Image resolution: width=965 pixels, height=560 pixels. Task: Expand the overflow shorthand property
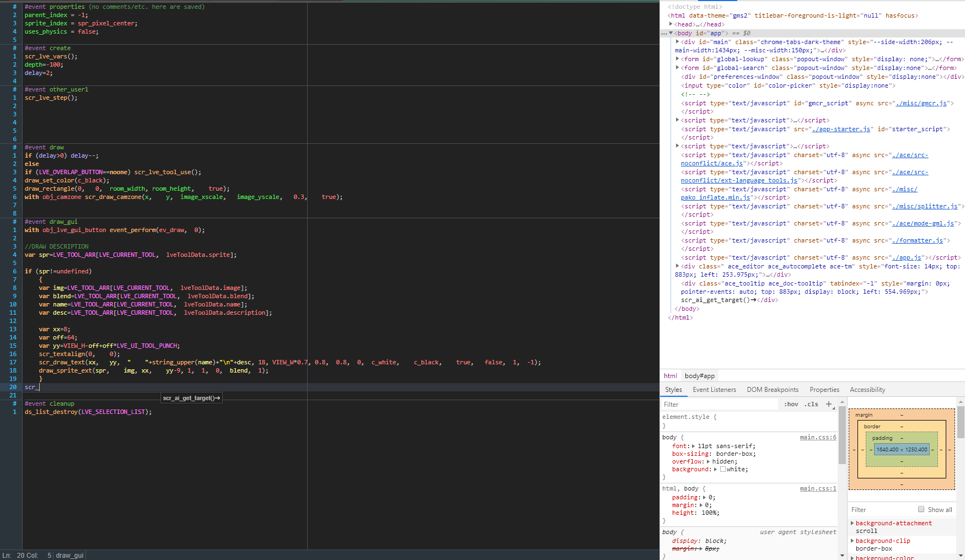(708, 461)
